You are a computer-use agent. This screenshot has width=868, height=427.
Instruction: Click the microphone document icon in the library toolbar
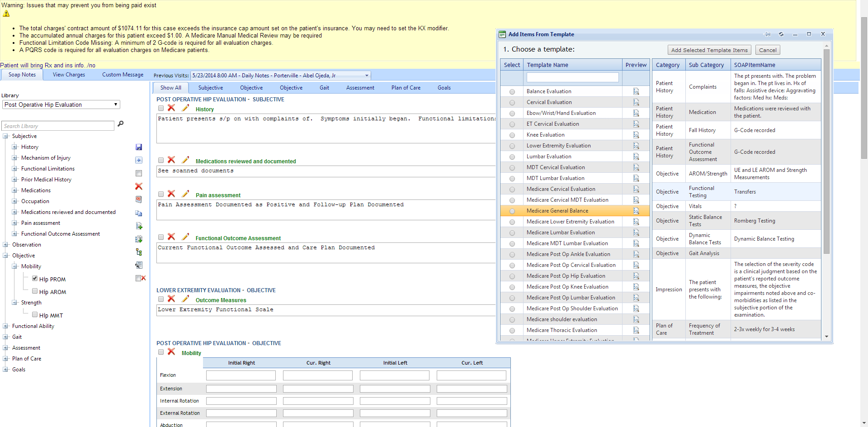(x=139, y=265)
